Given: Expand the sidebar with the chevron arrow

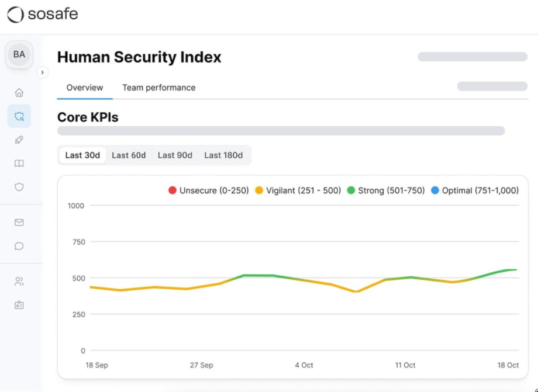Looking at the screenshot, I should [x=42, y=72].
